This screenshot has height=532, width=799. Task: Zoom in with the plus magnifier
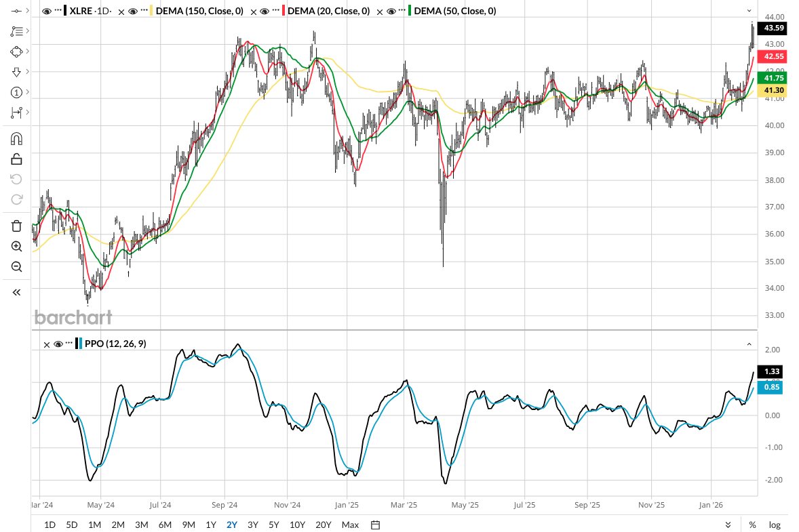pos(16,246)
